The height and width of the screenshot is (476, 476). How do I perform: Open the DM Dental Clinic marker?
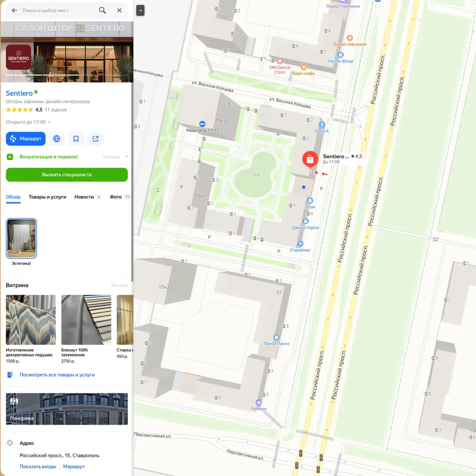coord(280,61)
